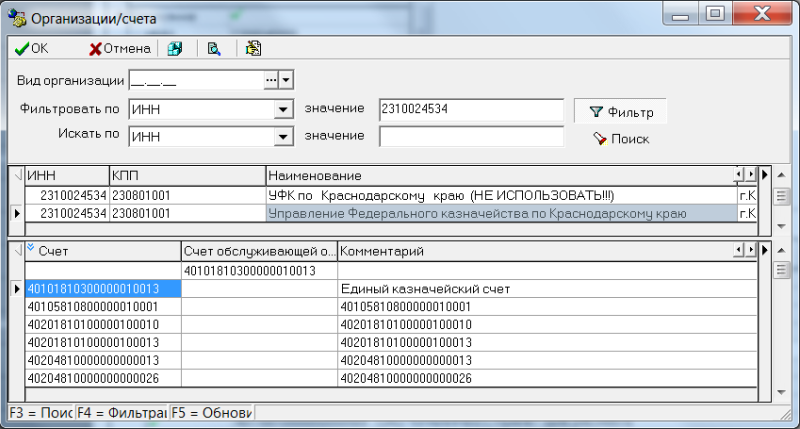
Task: Click row indicator arrow of selected organization
Action: coord(17,213)
